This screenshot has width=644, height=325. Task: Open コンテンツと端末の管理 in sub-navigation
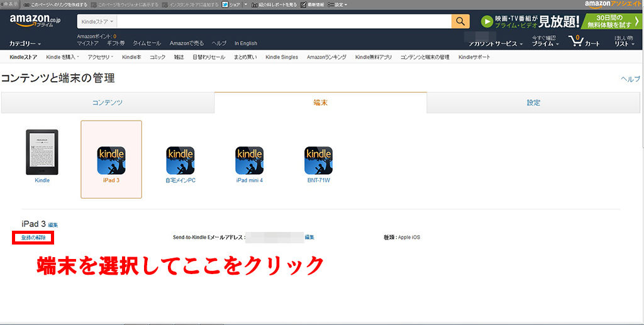[x=425, y=57]
